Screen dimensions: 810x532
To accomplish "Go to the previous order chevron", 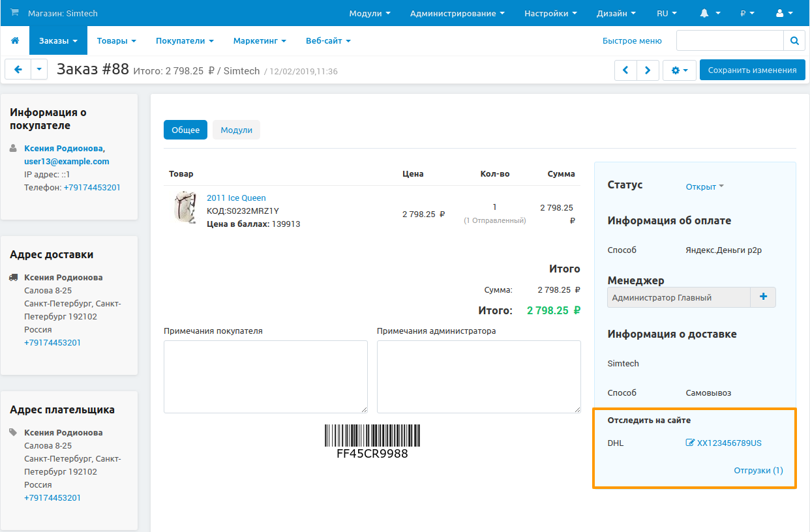I will click(625, 70).
